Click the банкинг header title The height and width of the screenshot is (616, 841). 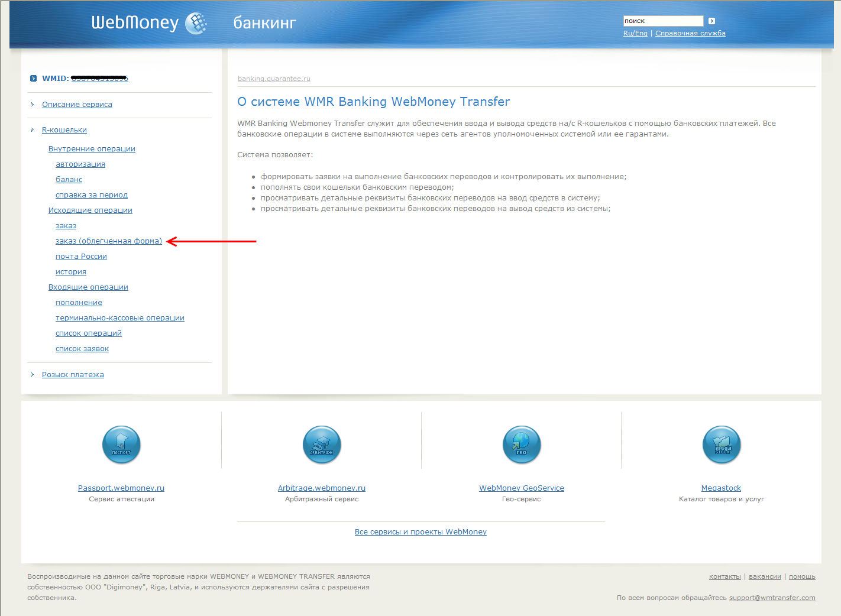pyautogui.click(x=264, y=23)
